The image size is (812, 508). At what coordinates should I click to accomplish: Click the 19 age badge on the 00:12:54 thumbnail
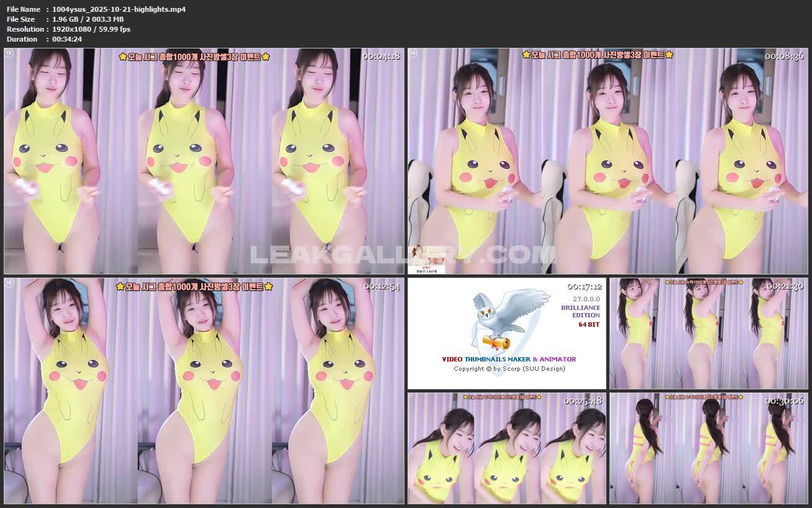9,283
